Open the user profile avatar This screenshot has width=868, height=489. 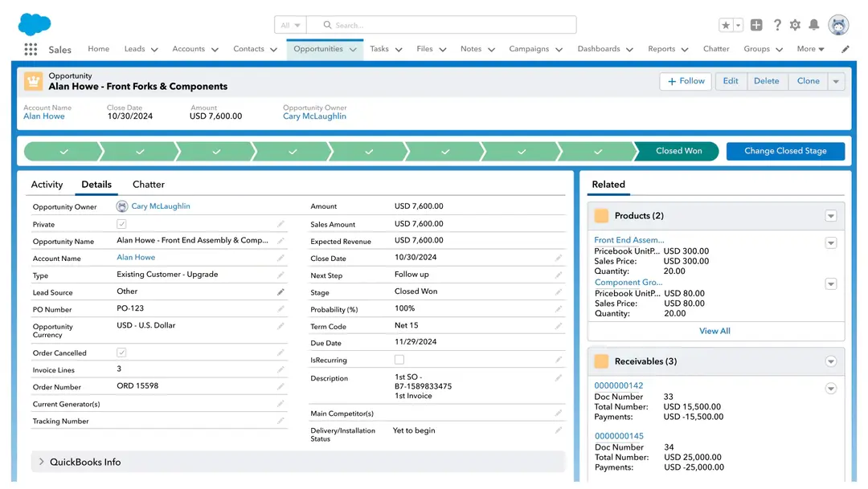point(838,25)
